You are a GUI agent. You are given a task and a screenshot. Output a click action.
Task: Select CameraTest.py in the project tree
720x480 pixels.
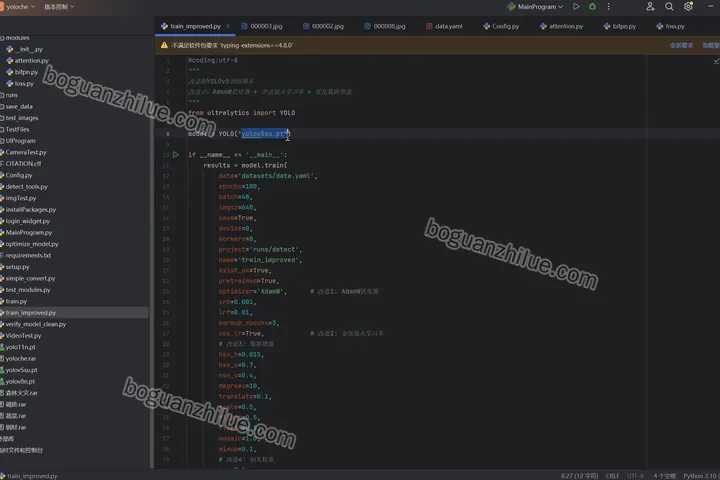click(x=23, y=152)
